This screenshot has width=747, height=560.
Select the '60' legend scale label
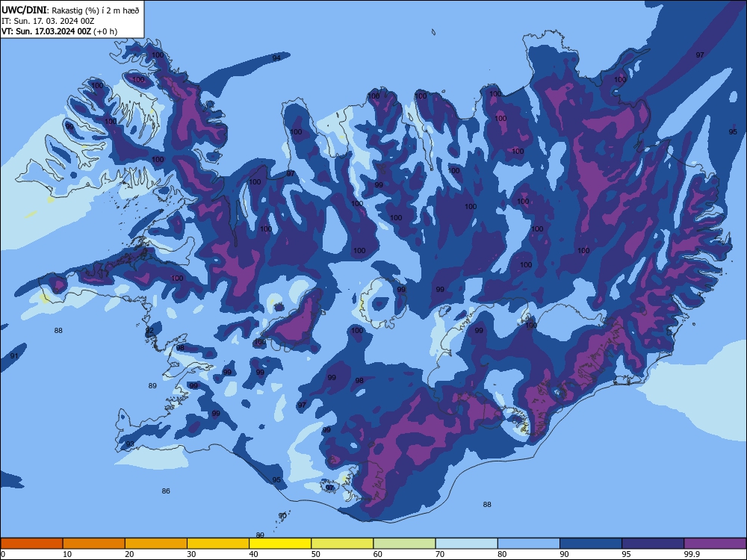(378, 554)
